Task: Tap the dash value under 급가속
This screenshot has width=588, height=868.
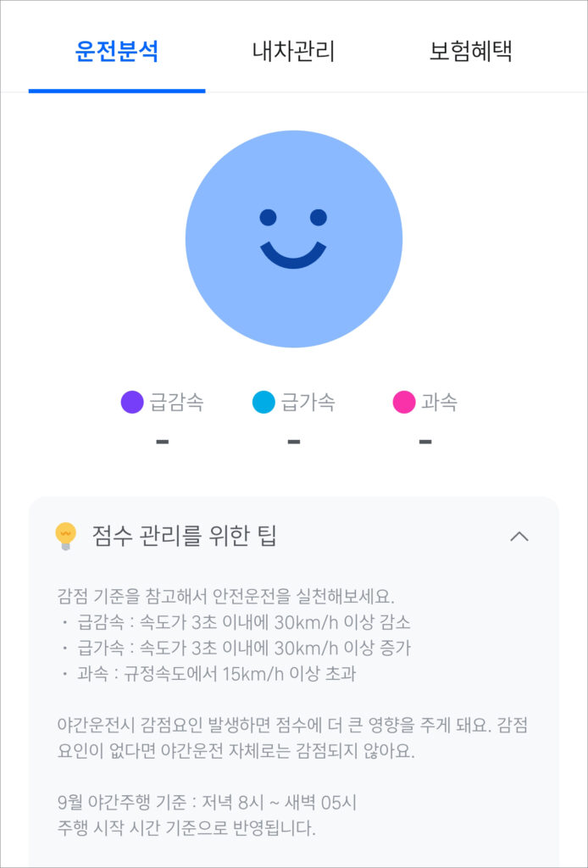Action: click(x=294, y=441)
